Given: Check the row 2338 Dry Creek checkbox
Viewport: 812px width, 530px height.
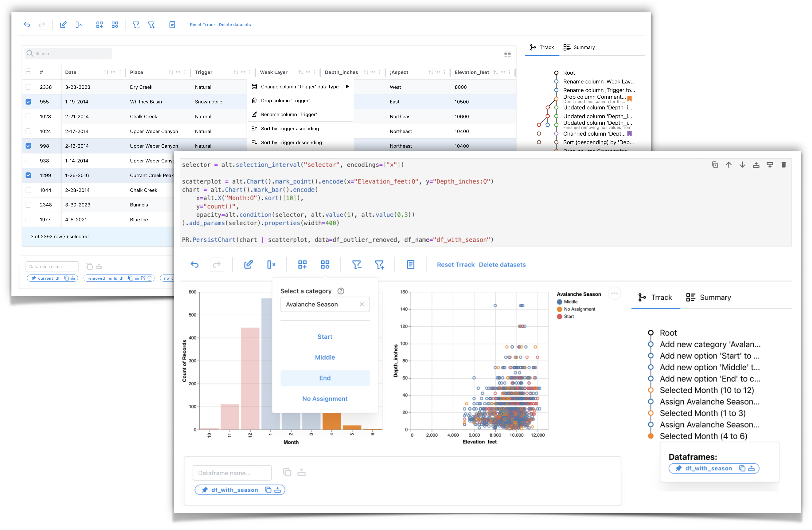Looking at the screenshot, I should coord(28,87).
